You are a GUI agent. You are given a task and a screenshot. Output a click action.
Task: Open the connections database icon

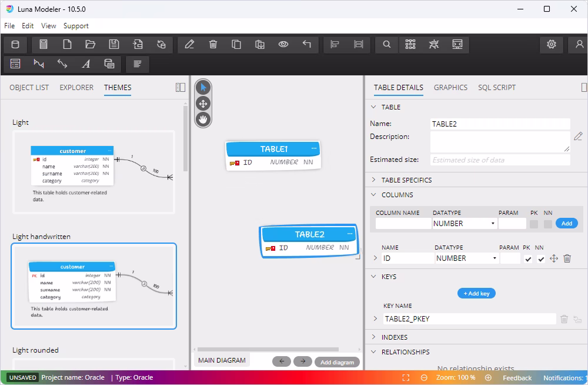tap(15, 44)
